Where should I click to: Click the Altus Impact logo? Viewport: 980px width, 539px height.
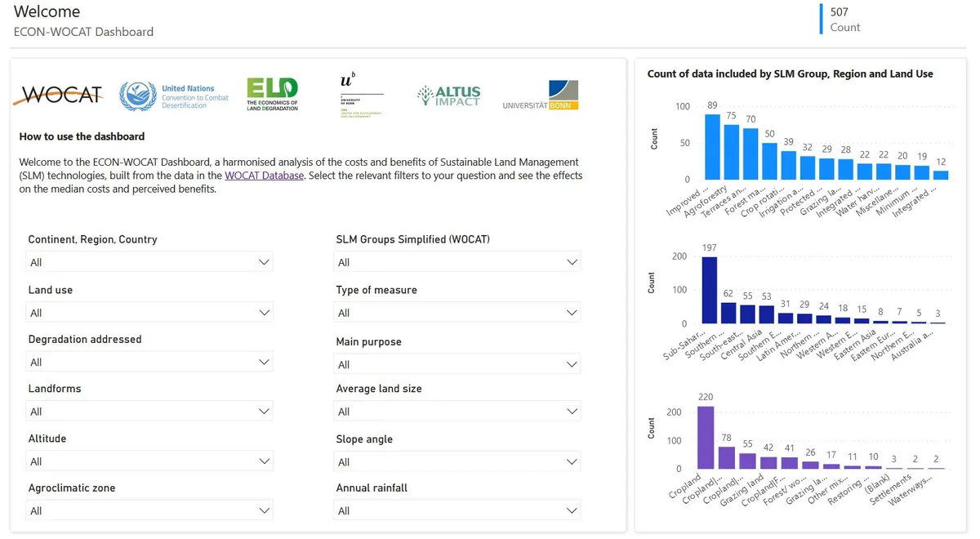coord(448,95)
